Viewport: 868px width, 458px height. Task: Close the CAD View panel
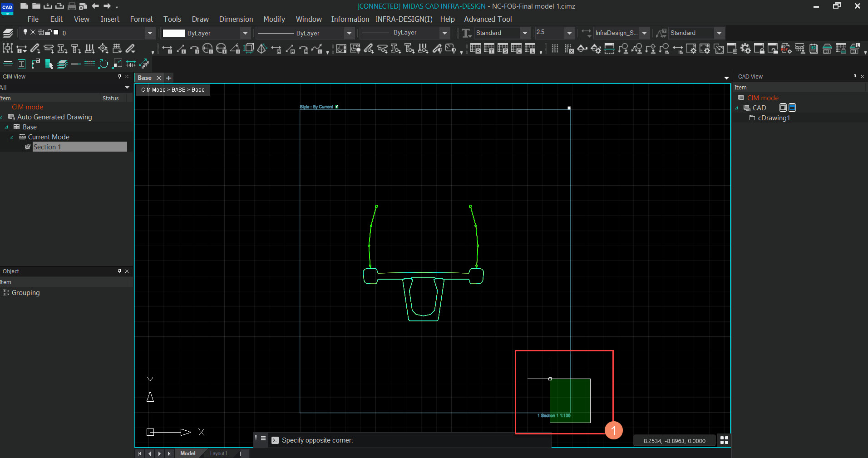coord(862,76)
